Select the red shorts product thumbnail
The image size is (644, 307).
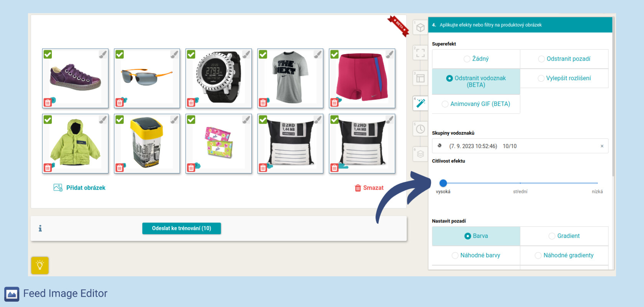(362, 78)
